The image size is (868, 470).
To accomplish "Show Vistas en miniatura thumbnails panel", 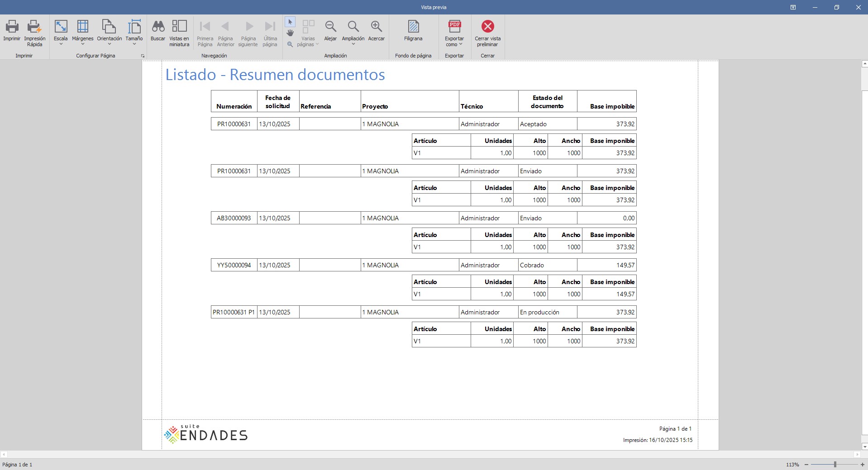I will tap(179, 27).
